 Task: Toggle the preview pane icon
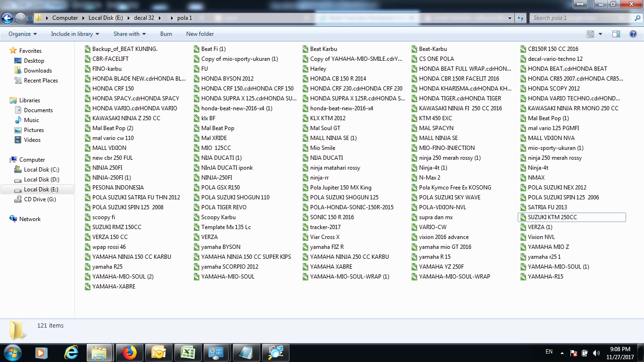click(x=616, y=34)
